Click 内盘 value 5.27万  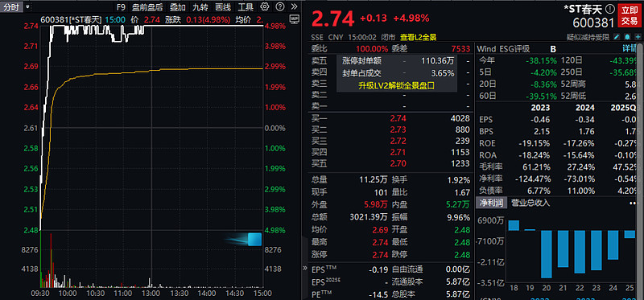(x=459, y=204)
